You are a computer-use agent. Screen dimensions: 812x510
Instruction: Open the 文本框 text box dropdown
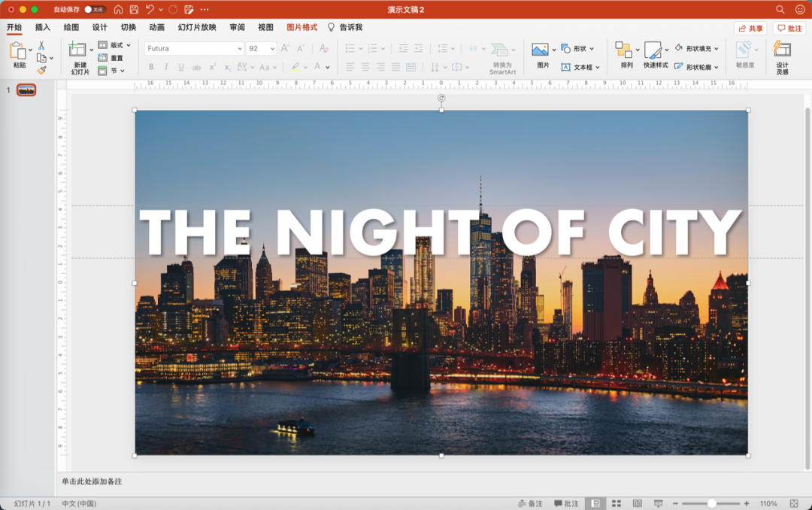580,67
